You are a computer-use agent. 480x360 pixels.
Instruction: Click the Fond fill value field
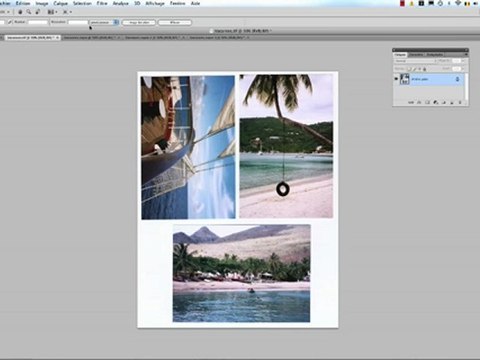coord(456,69)
